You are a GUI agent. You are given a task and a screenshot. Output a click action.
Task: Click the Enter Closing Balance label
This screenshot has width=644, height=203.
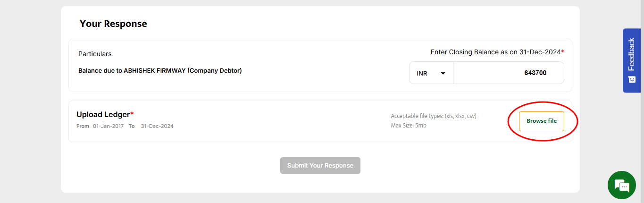click(495, 52)
